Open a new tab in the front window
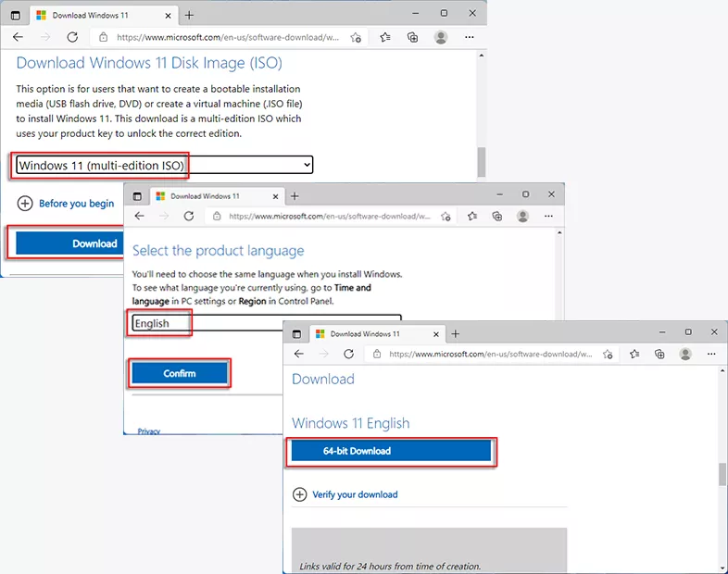The height and width of the screenshot is (574, 728). 456,334
